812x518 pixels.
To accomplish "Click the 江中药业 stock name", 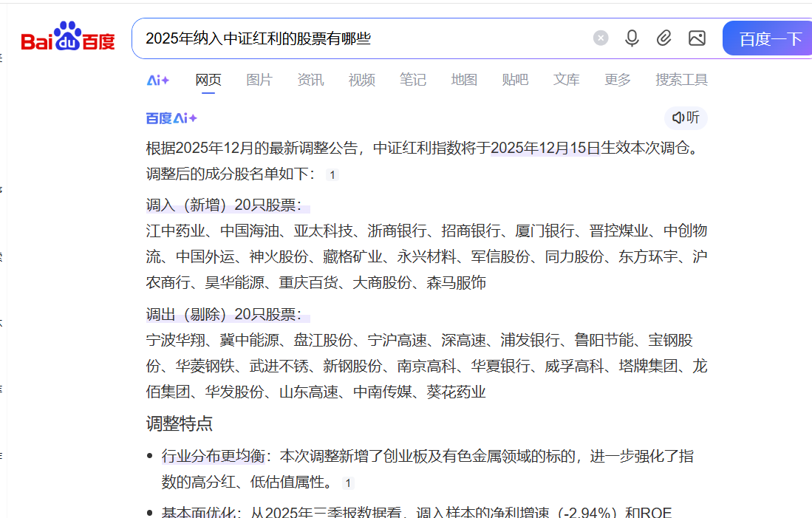I will click(x=176, y=231).
